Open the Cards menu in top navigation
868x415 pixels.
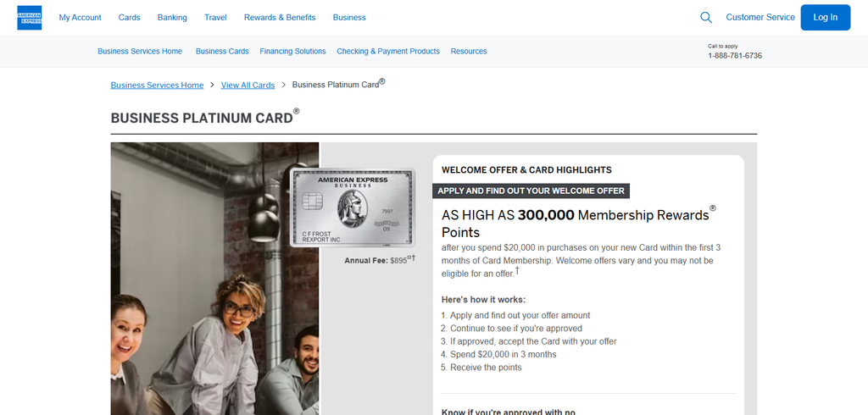(x=130, y=18)
